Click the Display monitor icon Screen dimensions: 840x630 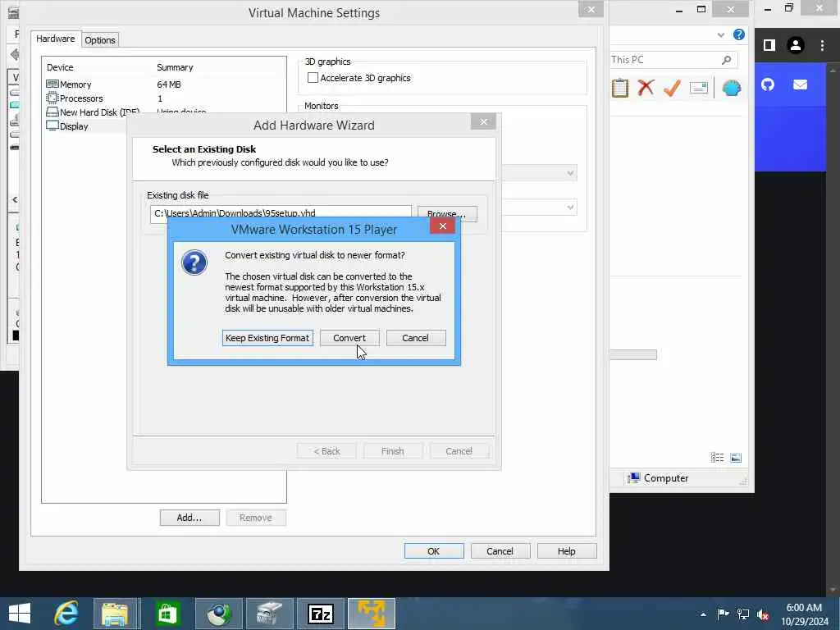[52, 126]
